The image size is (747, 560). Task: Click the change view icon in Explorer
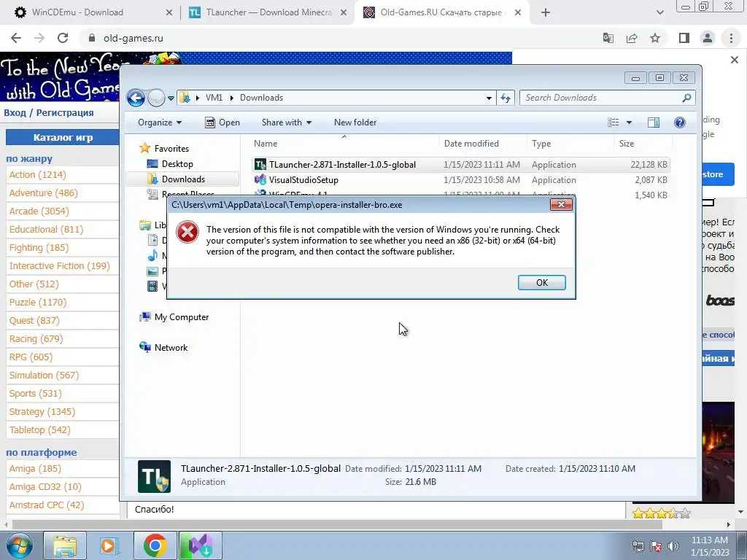coord(613,122)
